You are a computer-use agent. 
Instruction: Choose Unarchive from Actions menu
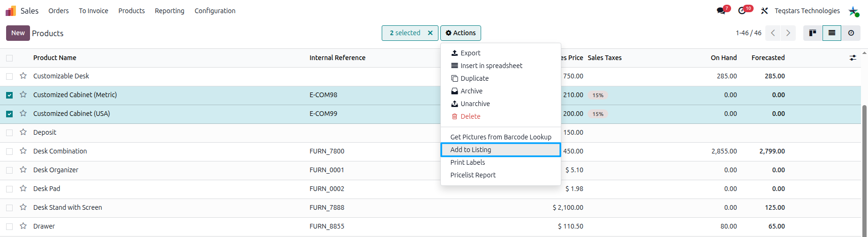click(501, 104)
